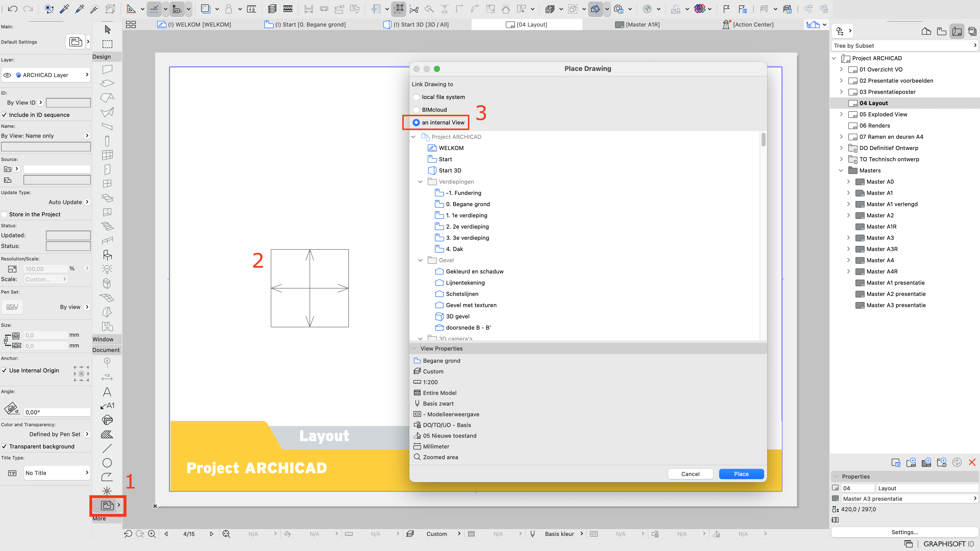This screenshot has height=551, width=980.
Task: Open No Title type dropdown
Action: (x=57, y=473)
